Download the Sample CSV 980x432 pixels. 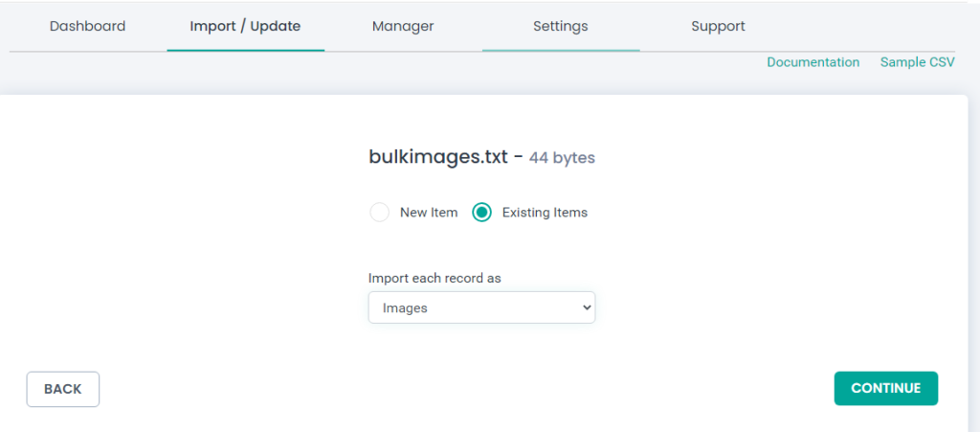tap(918, 62)
